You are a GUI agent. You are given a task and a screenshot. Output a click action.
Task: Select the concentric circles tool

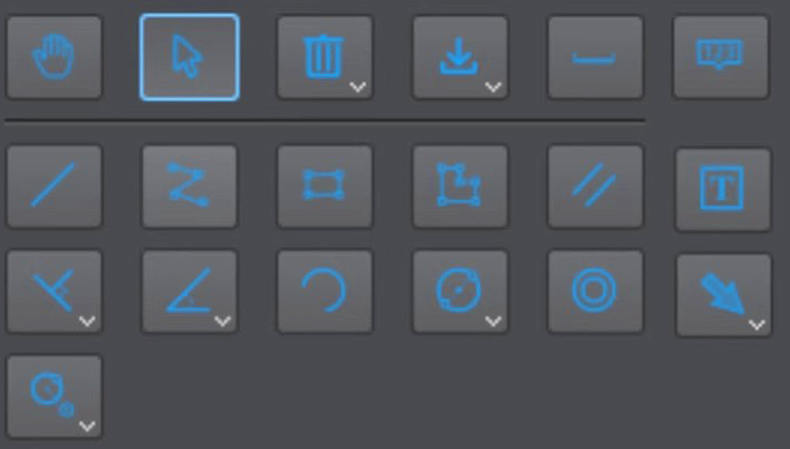click(595, 291)
